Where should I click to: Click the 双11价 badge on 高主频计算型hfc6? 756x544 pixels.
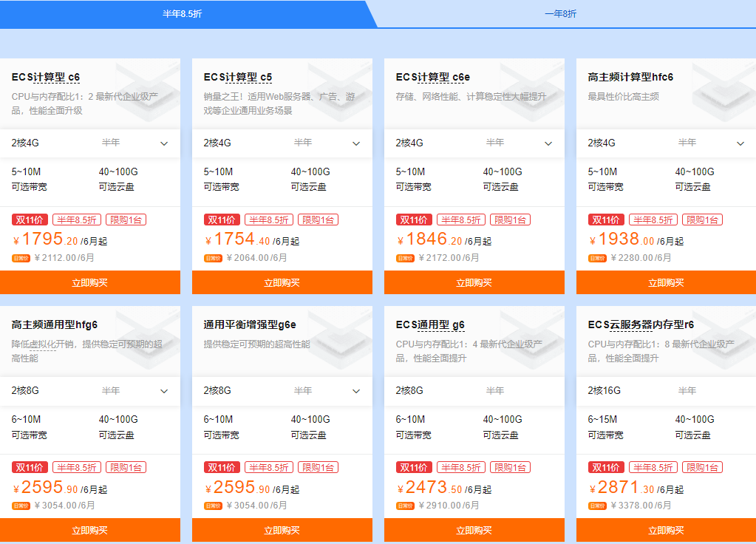coord(606,220)
